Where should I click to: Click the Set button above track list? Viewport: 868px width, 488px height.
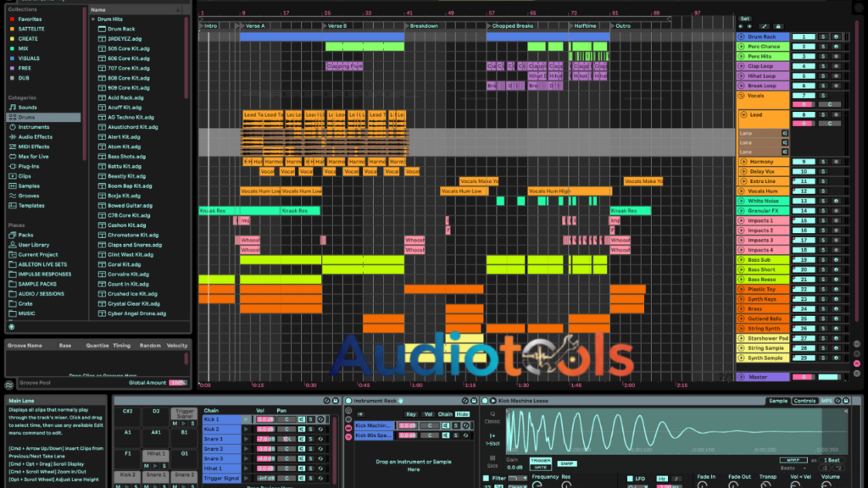[x=744, y=19]
